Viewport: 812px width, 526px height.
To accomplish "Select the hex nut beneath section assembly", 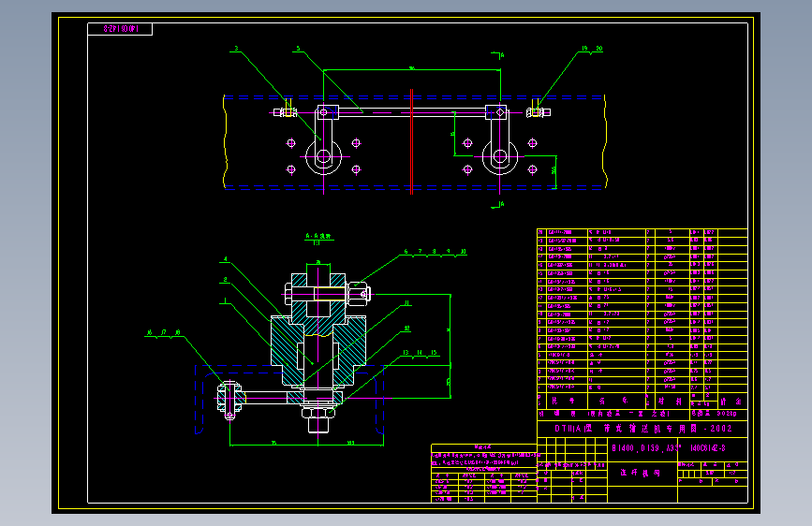I will tap(318, 413).
